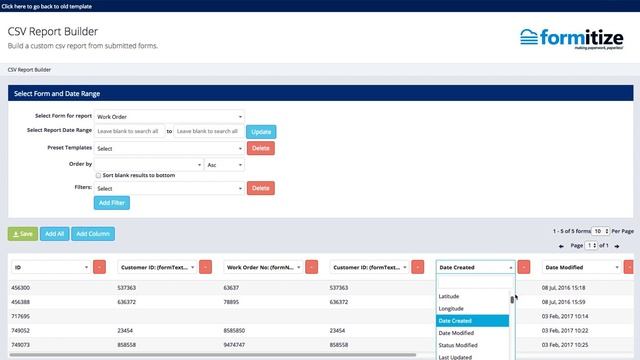Click the report end date field
Screen dimensions: 640x360
[x=209, y=131]
